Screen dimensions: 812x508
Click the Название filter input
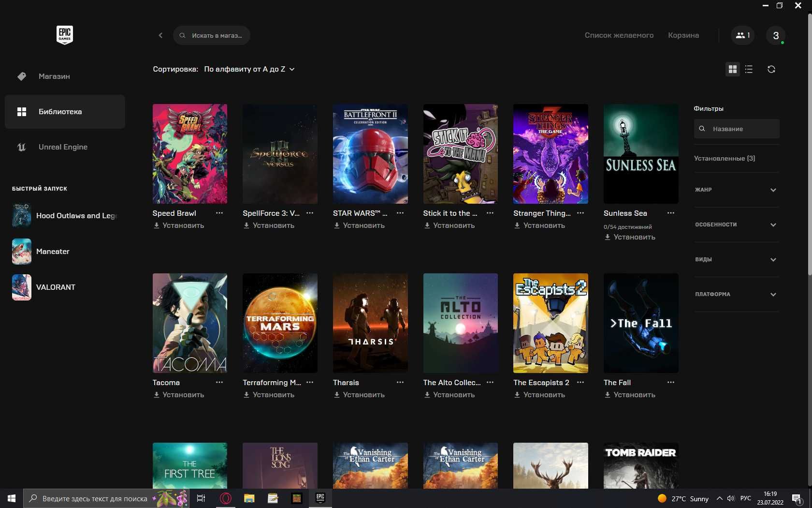click(x=737, y=129)
